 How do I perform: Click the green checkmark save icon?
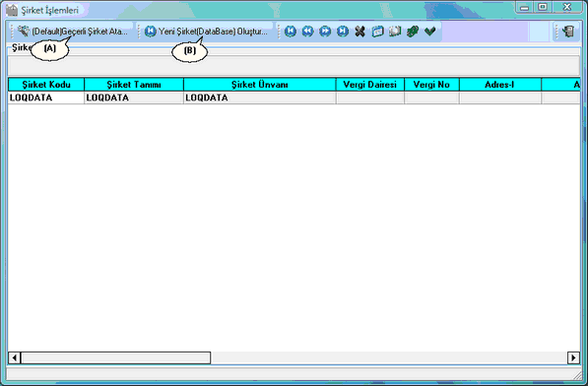coord(430,32)
